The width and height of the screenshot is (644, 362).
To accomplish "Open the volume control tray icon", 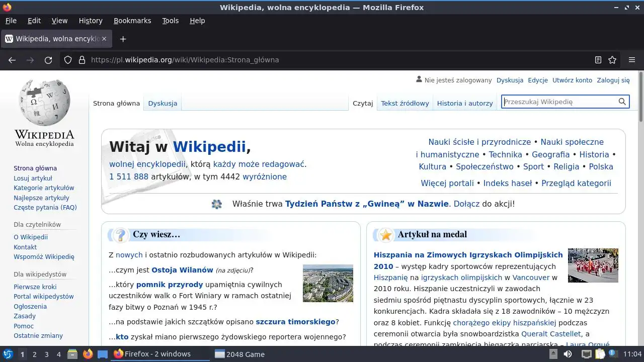I will 568,354.
